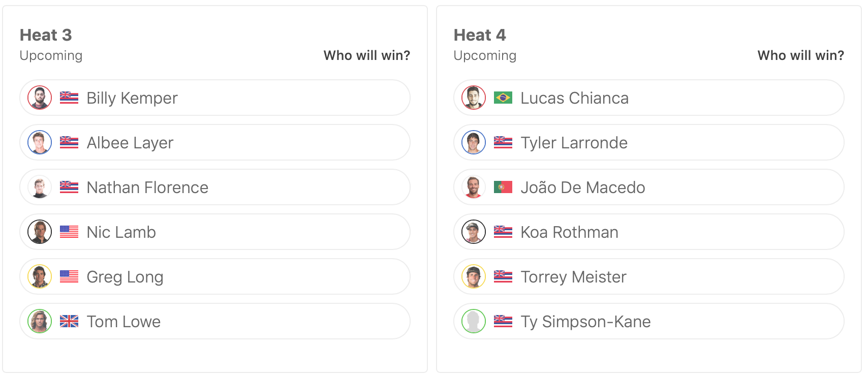Click the UK flag beside Tom Lowe
This screenshot has width=868, height=376.
pos(69,321)
